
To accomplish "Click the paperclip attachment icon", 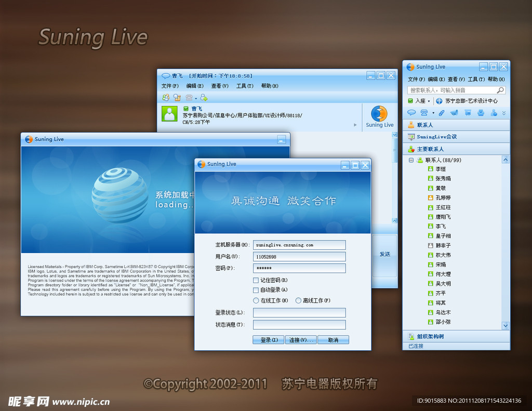I will click(x=441, y=113).
